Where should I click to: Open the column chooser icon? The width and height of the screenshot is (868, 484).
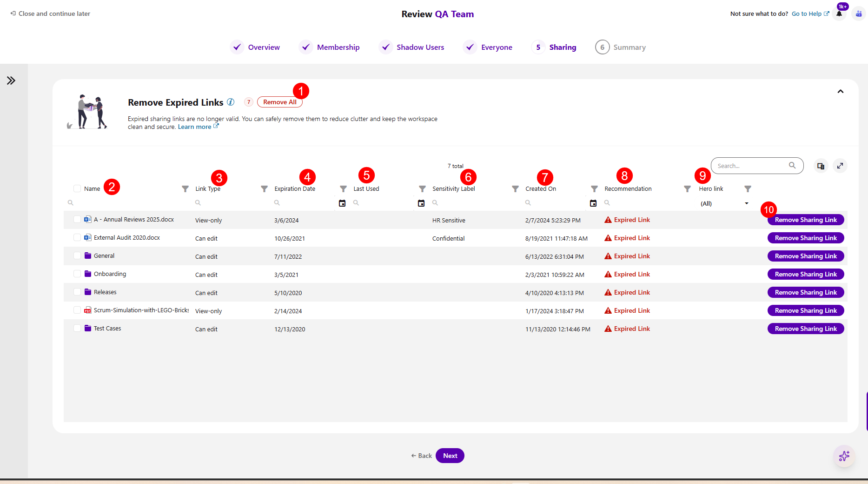pos(821,166)
